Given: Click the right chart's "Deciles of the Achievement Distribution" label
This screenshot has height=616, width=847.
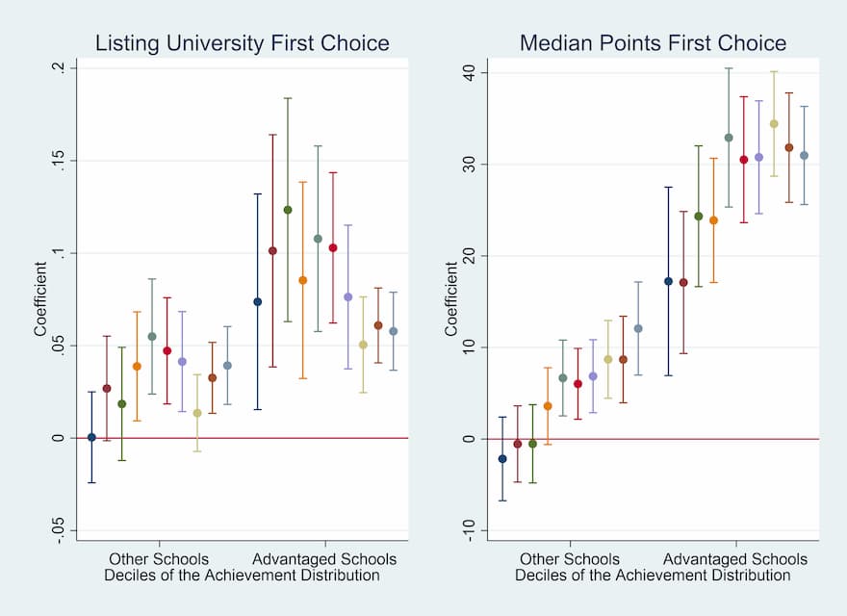Looking at the screenshot, I should [653, 576].
